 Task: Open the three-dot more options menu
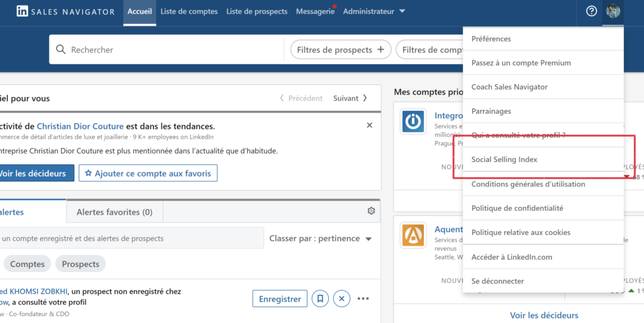(363, 298)
